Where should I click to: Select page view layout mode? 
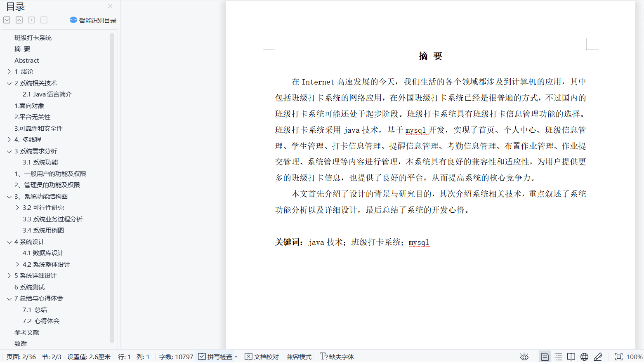pyautogui.click(x=545, y=357)
